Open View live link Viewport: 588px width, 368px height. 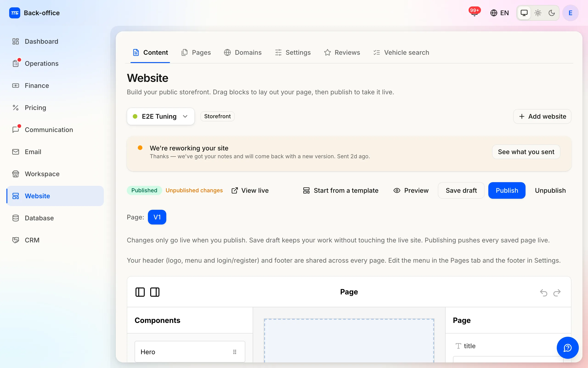coord(250,190)
